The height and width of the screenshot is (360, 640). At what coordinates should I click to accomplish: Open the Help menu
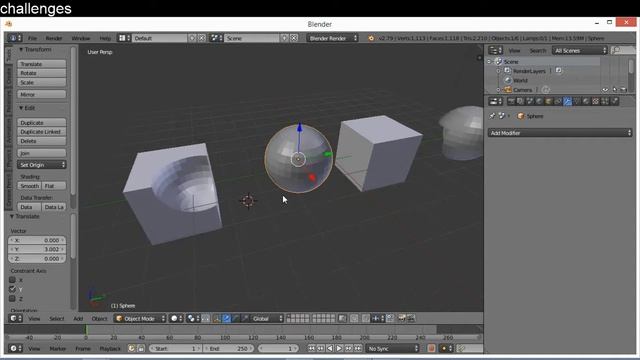[x=105, y=38]
